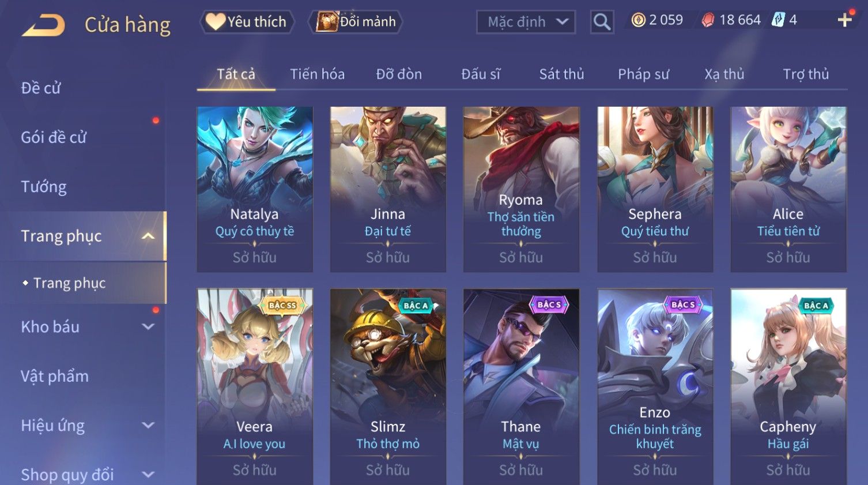
Task: Expand the Kho báu sidebar section
Action: (x=148, y=326)
